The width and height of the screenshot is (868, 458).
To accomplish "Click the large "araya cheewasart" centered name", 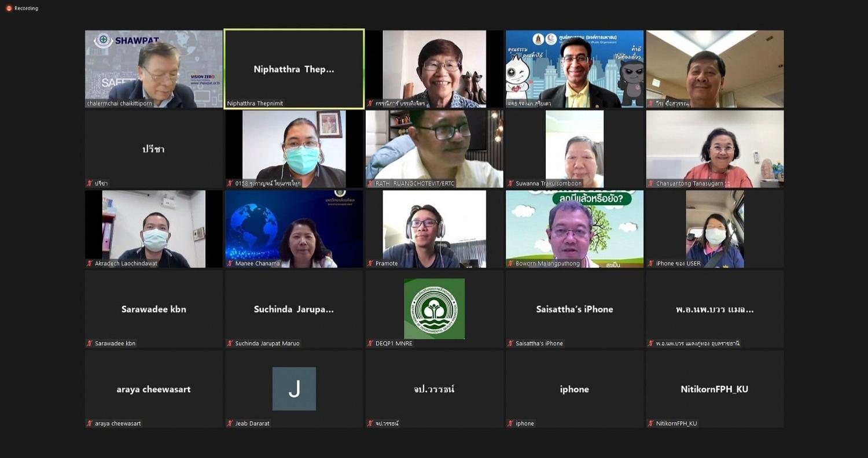I will (154, 389).
